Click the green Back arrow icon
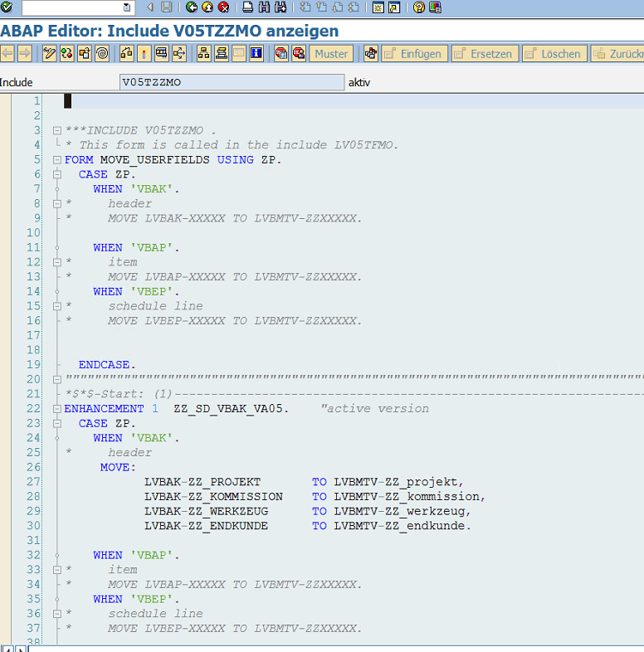This screenshot has height=652, width=644. pos(192,7)
